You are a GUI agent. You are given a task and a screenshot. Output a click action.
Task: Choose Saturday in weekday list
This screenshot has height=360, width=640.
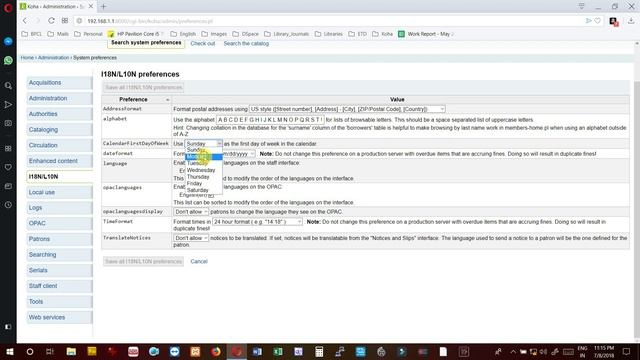204,190
